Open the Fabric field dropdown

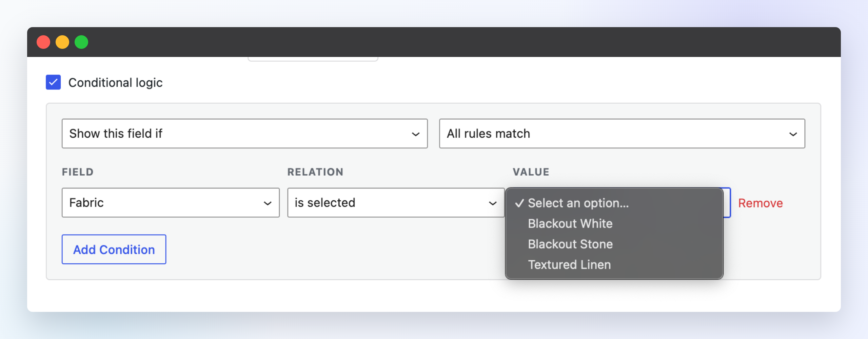171,203
